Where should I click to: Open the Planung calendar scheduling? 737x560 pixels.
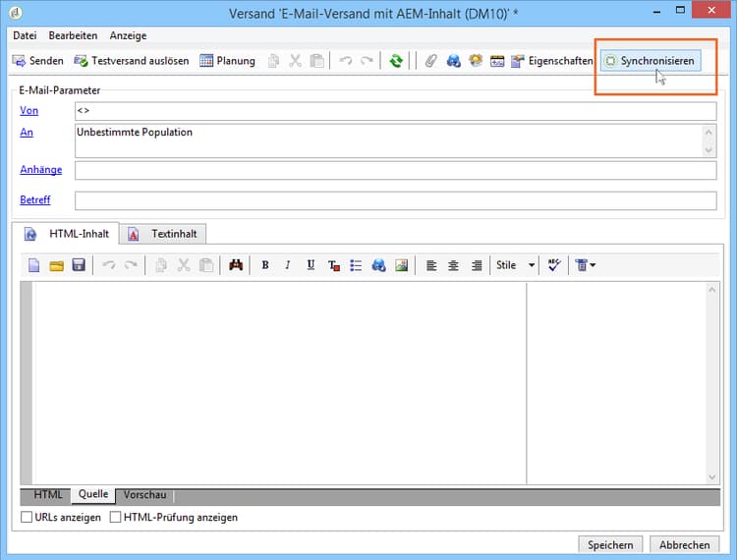pos(228,61)
